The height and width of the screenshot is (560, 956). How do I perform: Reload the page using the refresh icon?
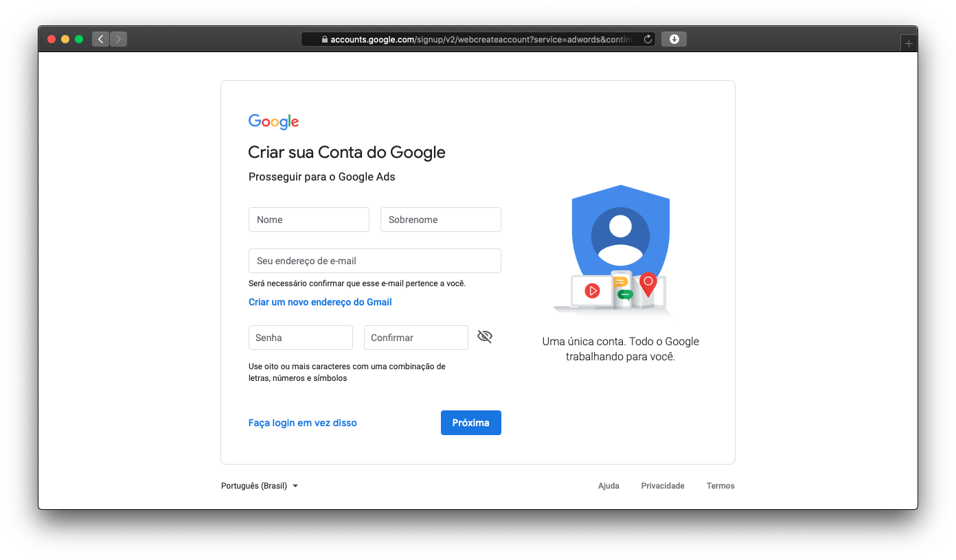[x=648, y=39]
